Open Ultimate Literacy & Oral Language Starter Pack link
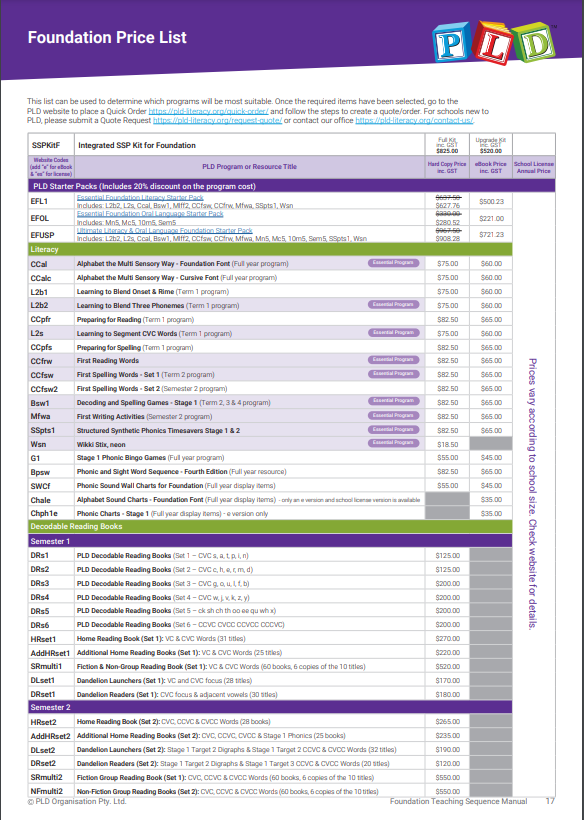Screen dimensions: 584x820 coord(165,231)
